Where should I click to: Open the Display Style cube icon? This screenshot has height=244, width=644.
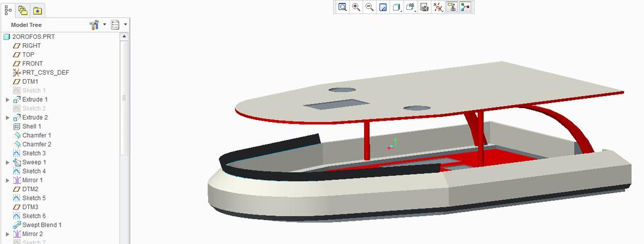(397, 7)
